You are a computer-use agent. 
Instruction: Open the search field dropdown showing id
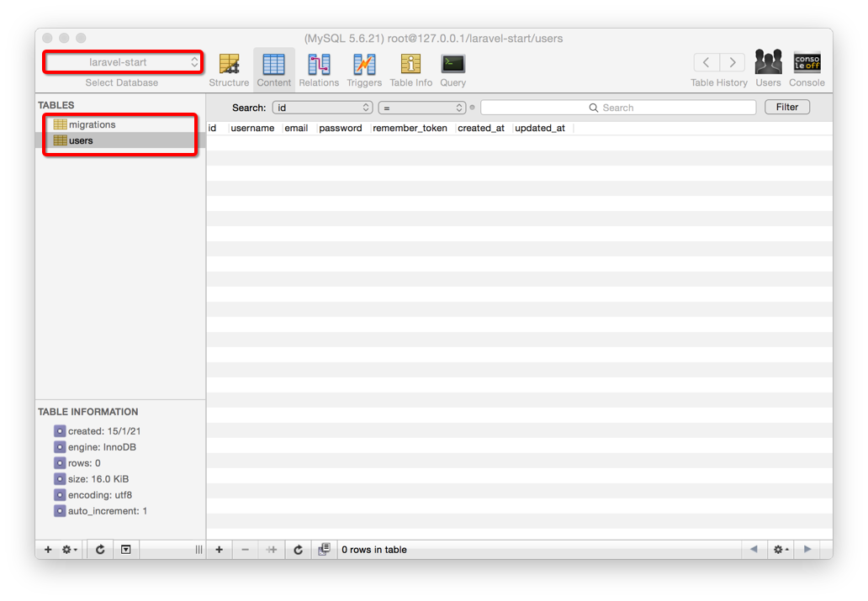322,108
